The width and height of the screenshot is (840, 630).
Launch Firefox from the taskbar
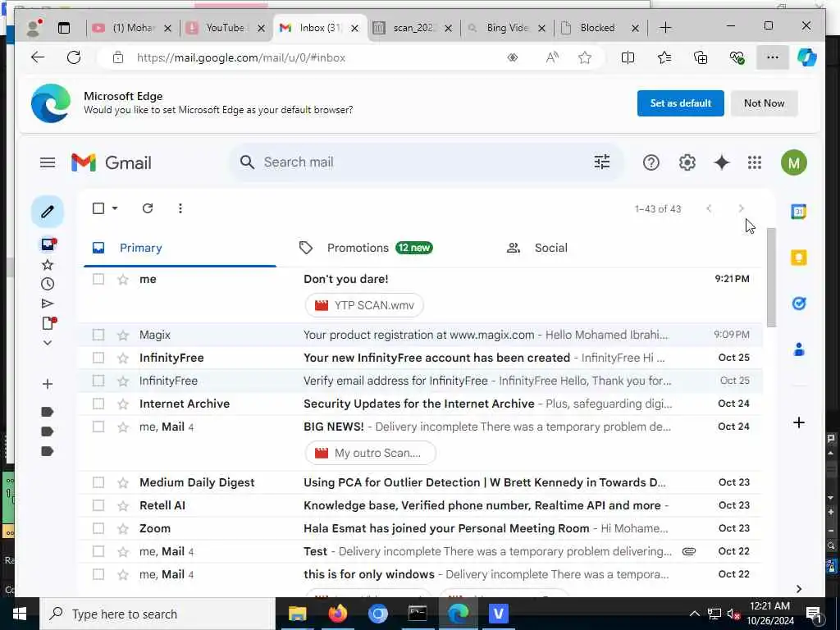coord(337,614)
